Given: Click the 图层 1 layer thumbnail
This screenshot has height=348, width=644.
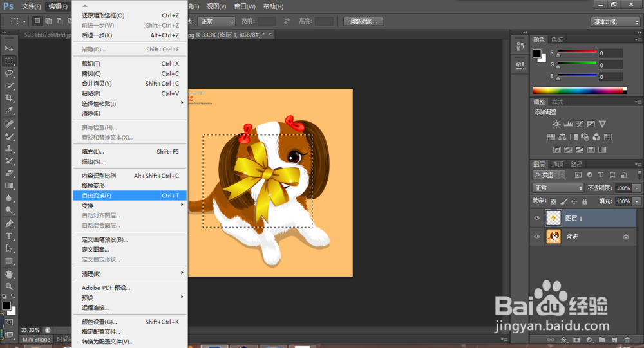Looking at the screenshot, I should click(x=553, y=218).
